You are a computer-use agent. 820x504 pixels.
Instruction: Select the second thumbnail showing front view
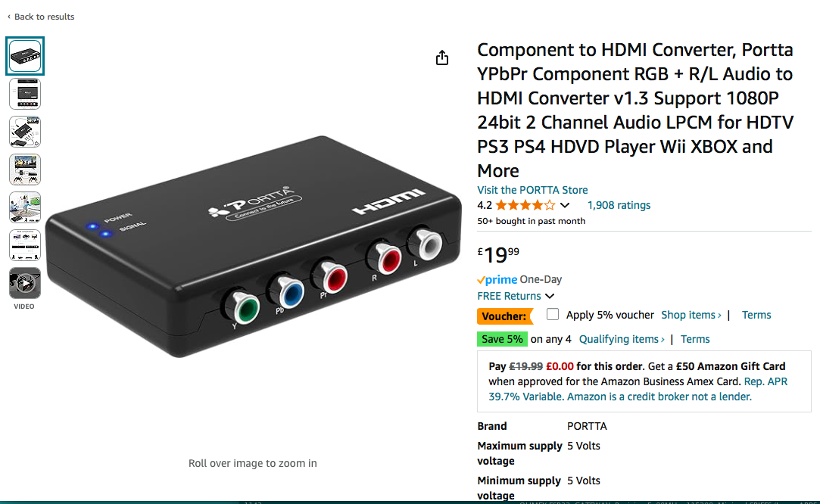[24, 94]
